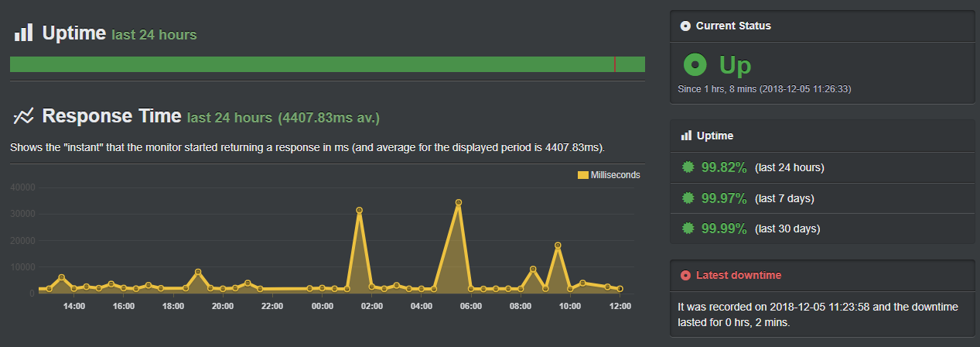Viewport: 980px width, 347px height.
Task: Select the peak data point near 09:30
Action: pyautogui.click(x=558, y=246)
